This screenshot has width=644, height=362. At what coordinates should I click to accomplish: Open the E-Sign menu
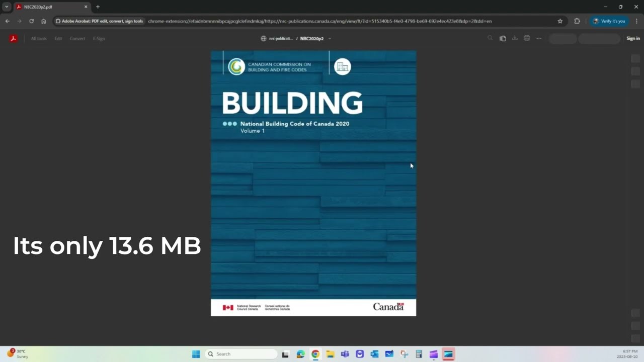coord(99,39)
